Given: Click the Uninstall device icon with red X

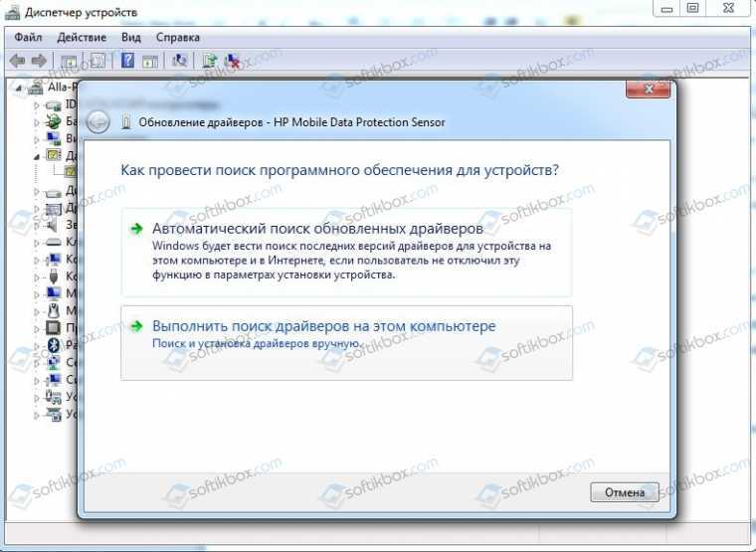Looking at the screenshot, I should click(233, 61).
